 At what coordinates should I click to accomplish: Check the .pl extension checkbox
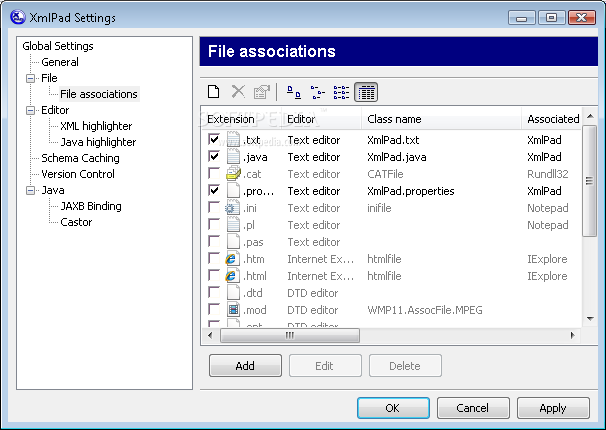[x=214, y=224]
